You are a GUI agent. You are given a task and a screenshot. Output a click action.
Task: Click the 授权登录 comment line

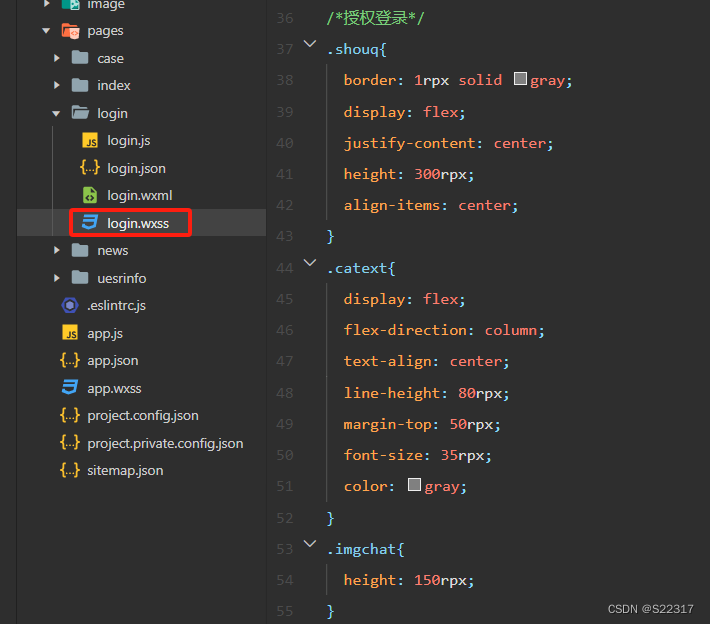(x=375, y=18)
